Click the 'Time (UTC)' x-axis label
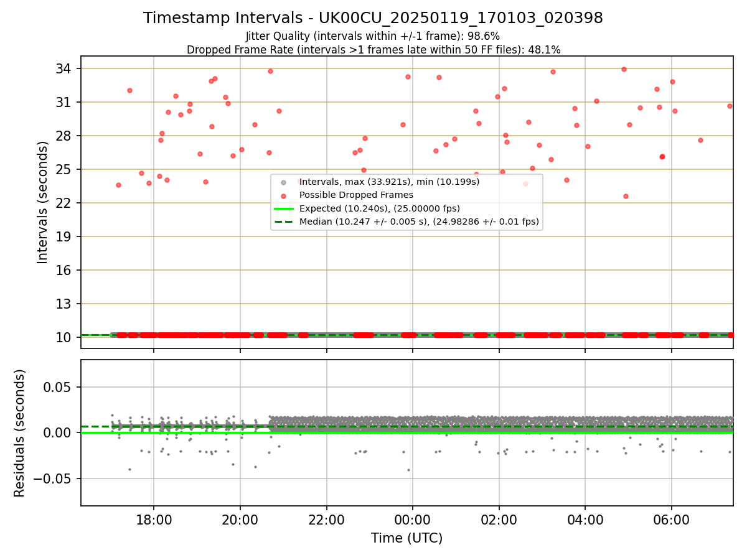This screenshot has height=560, width=747. [407, 538]
